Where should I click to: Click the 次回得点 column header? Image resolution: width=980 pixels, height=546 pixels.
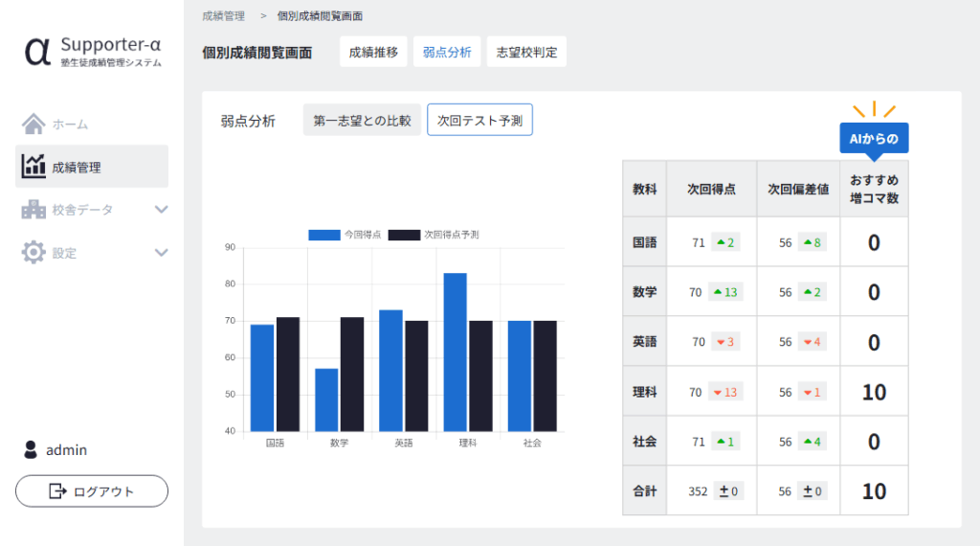click(x=711, y=189)
